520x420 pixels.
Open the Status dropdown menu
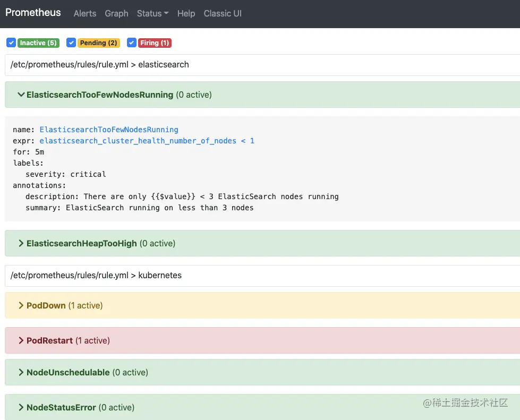[x=152, y=14]
